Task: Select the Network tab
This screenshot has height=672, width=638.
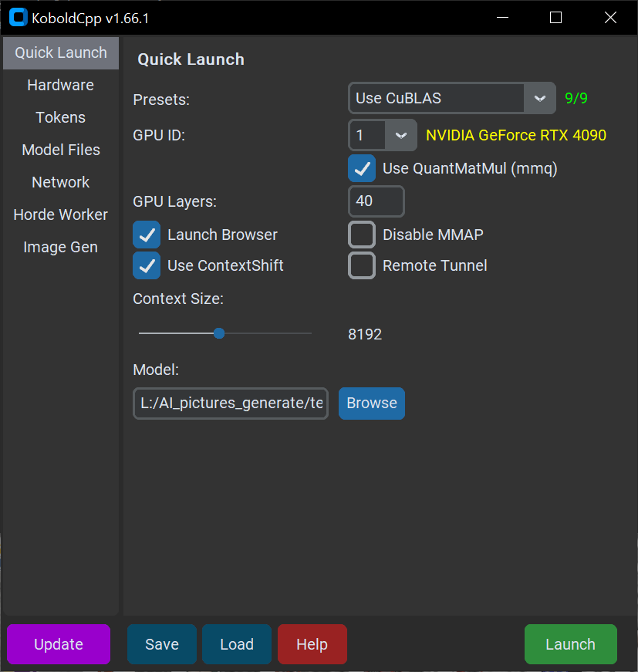Action: pyautogui.click(x=61, y=182)
